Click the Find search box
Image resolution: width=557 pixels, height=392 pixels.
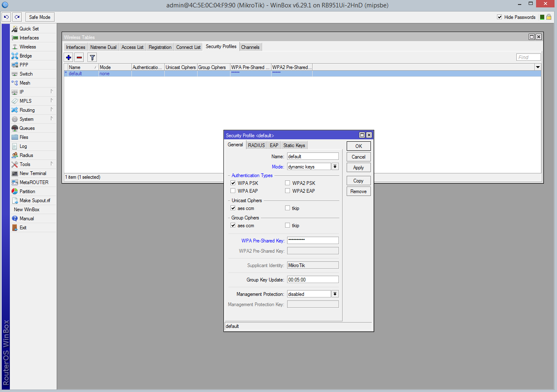(x=529, y=57)
